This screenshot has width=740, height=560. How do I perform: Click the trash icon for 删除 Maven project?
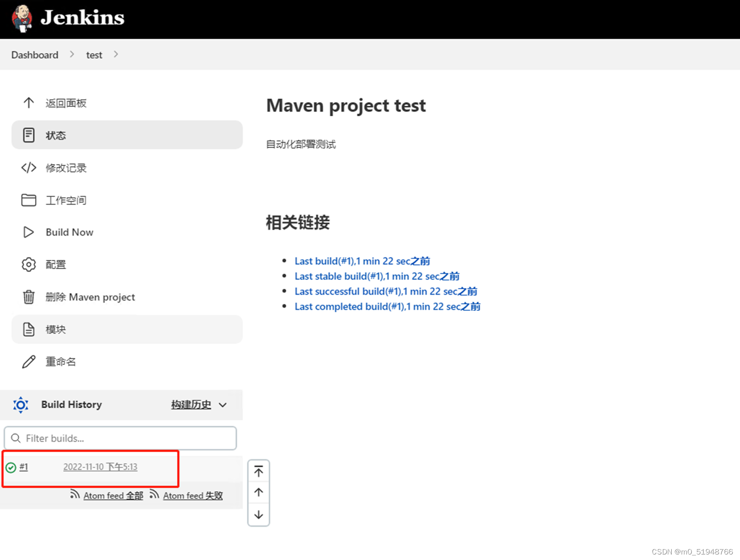coord(29,297)
